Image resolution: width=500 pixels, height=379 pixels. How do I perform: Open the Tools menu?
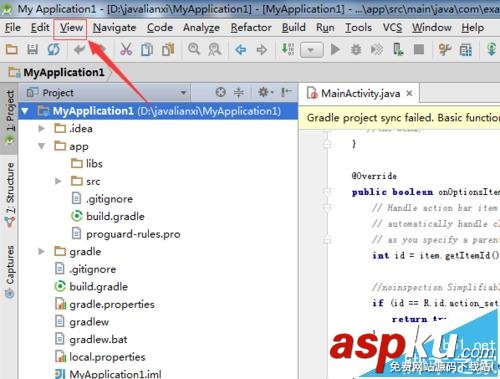358,28
